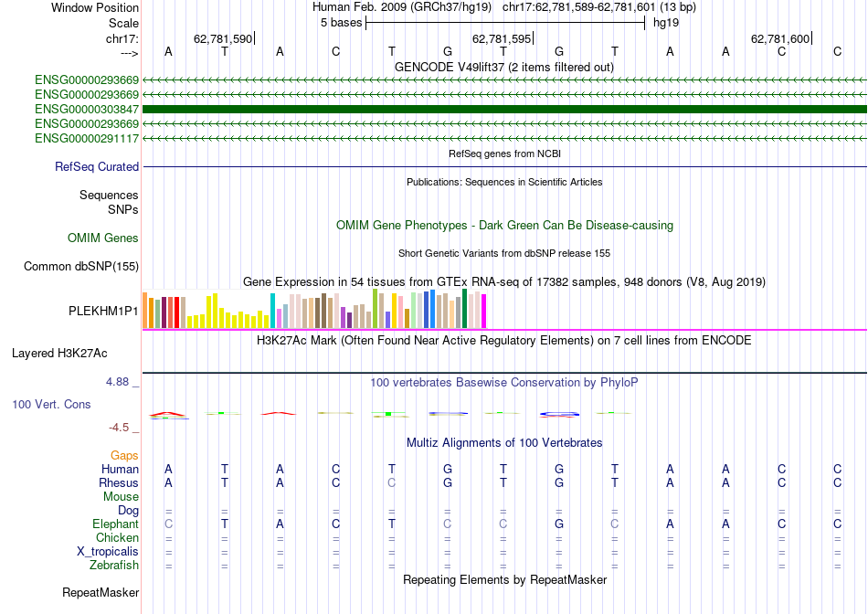Image resolution: width=868 pixels, height=614 pixels.
Task: Select the Elephant species label
Action: point(116,524)
